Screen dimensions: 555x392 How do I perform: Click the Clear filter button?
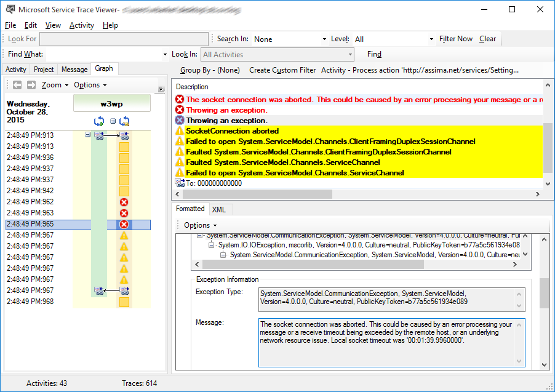point(487,39)
